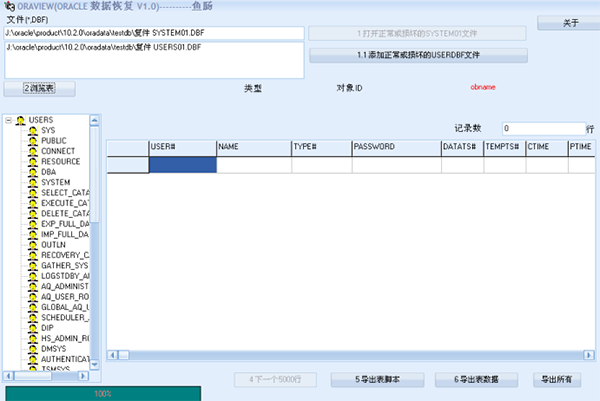Click the SYS user icon
The image size is (600, 401).
pos(33,131)
